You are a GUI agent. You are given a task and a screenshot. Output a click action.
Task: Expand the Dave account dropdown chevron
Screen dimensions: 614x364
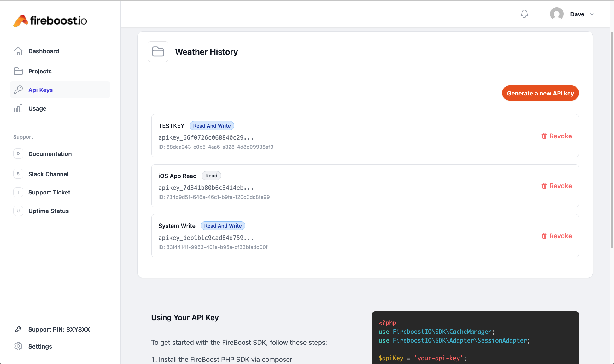click(592, 14)
